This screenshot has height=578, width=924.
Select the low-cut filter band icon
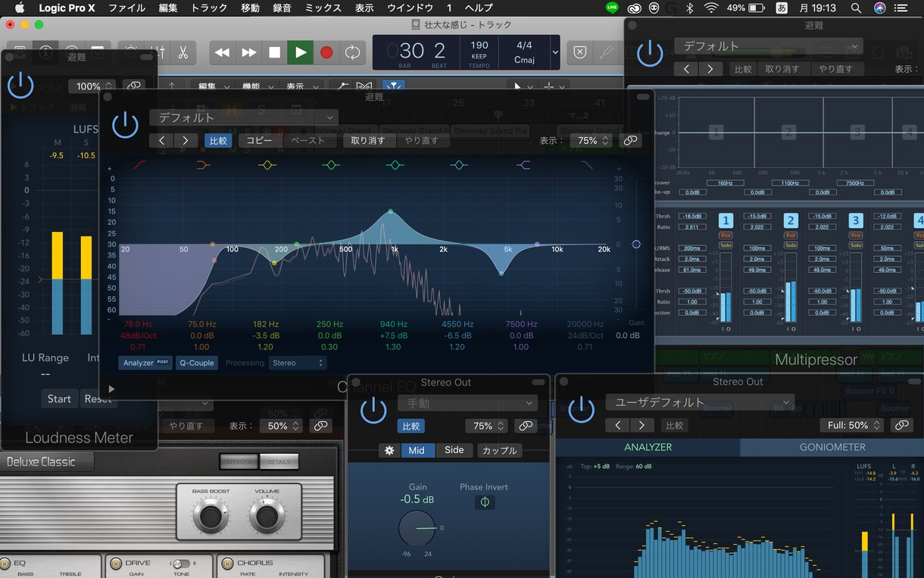(140, 164)
